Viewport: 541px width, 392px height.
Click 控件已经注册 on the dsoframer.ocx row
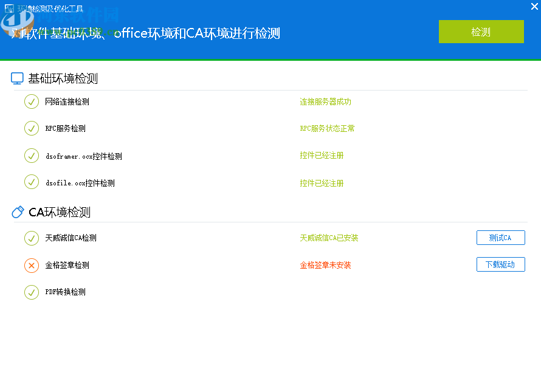pos(323,156)
